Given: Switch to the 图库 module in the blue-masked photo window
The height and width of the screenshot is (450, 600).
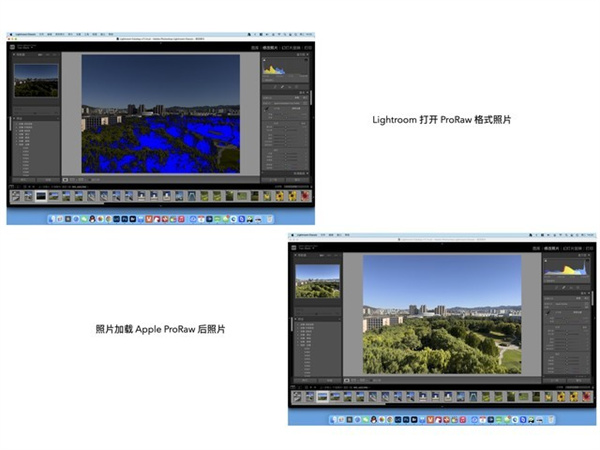Looking at the screenshot, I should pos(255,47).
